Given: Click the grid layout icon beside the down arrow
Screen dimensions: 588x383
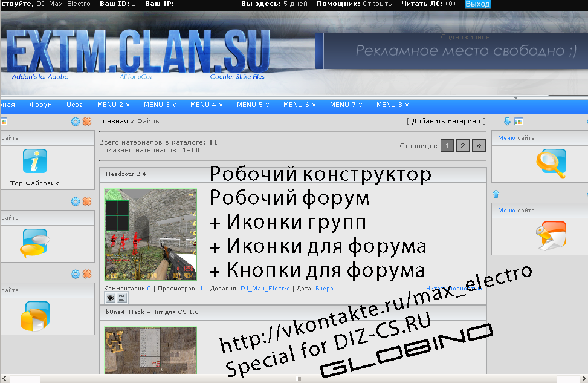Looking at the screenshot, I should click(x=519, y=121).
